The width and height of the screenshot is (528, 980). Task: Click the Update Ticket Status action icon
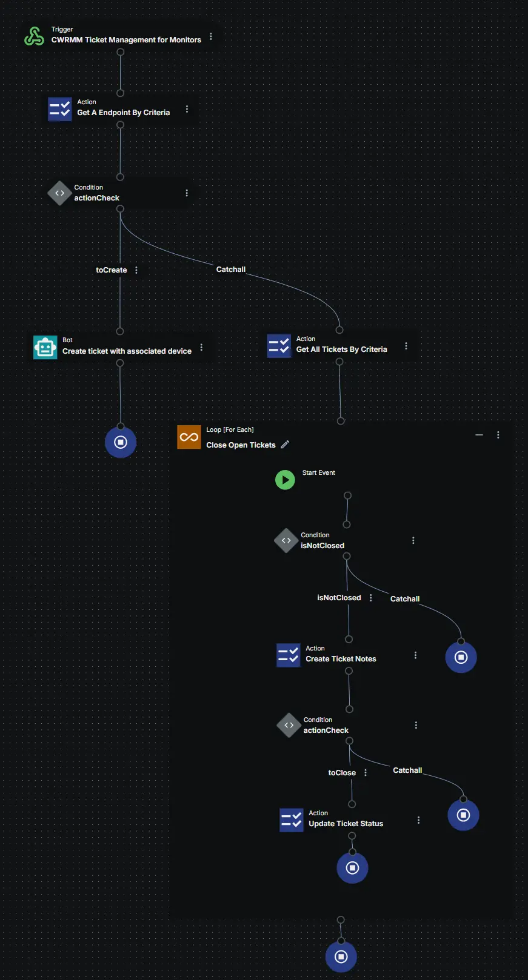[x=292, y=820]
